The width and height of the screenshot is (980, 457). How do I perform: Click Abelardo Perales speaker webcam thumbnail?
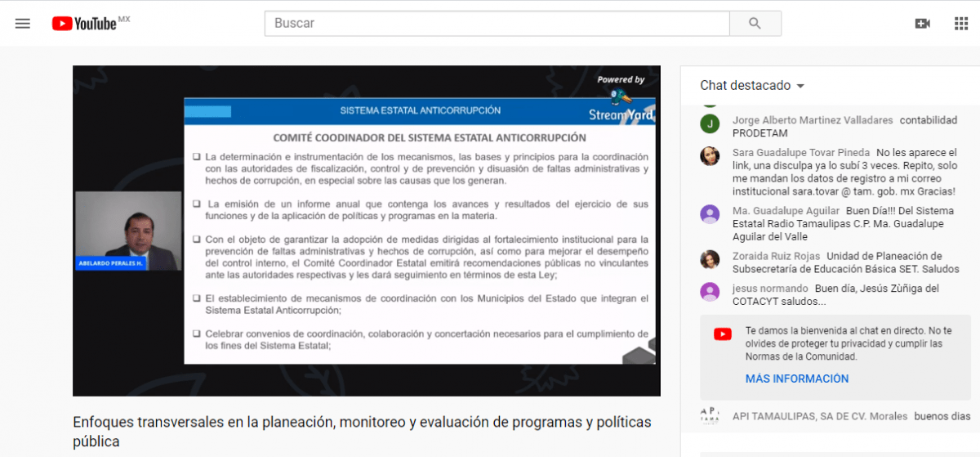[x=127, y=231]
